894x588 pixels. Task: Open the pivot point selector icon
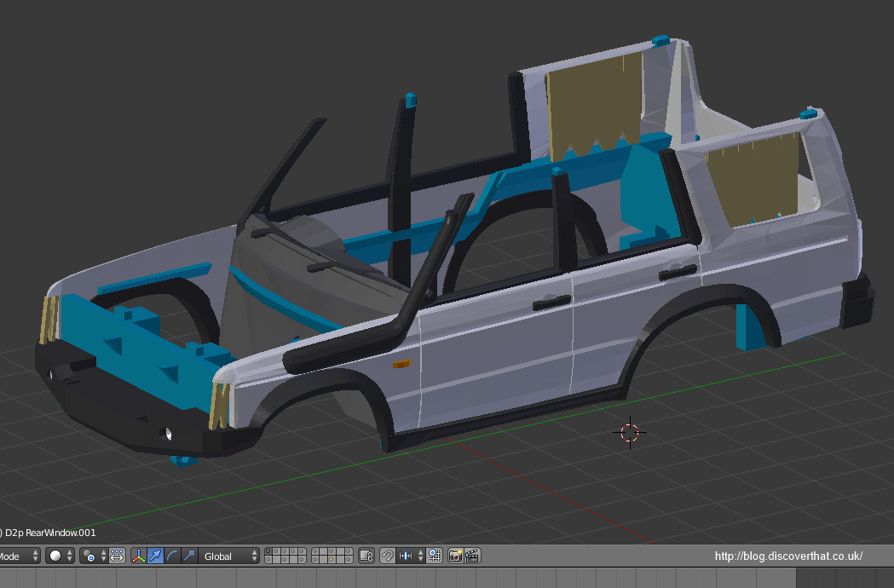[x=89, y=556]
